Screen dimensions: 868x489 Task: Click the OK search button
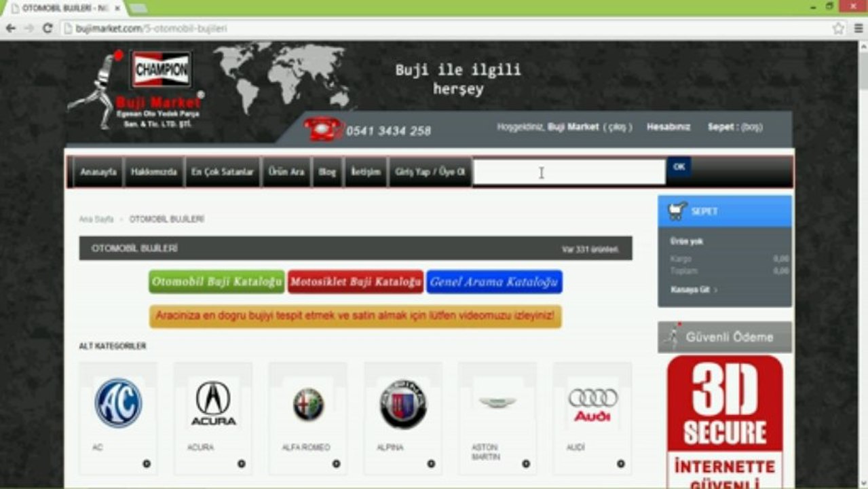tap(679, 167)
